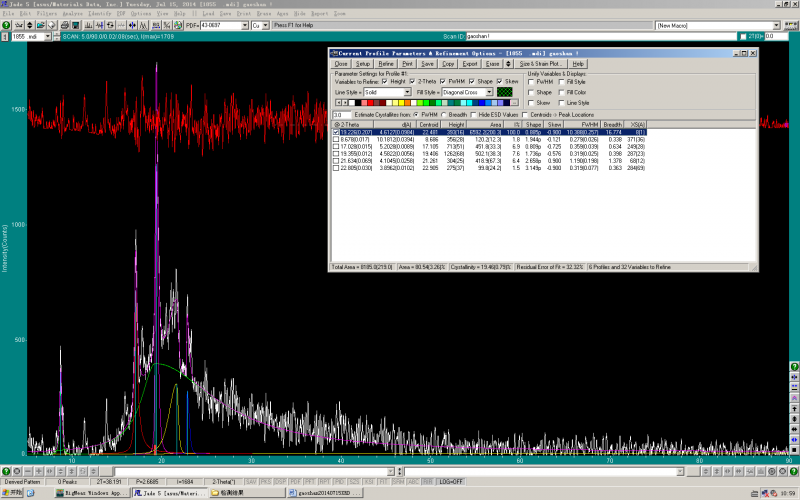Uncheck Height in Variables to Refine

tap(386, 81)
